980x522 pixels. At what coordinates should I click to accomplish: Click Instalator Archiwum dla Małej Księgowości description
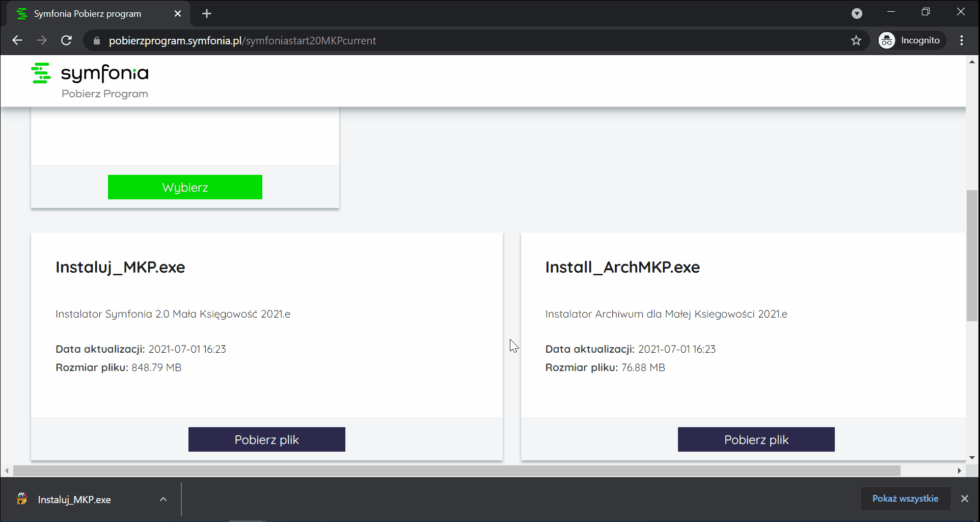pyautogui.click(x=666, y=314)
